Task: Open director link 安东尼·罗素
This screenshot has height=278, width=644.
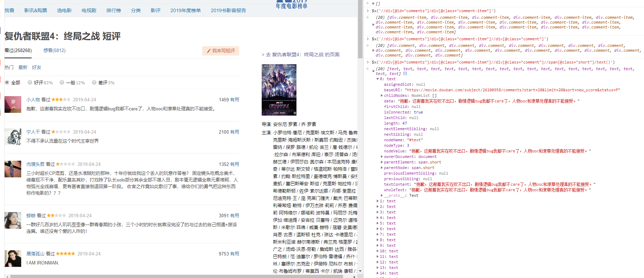Action: coord(285,124)
